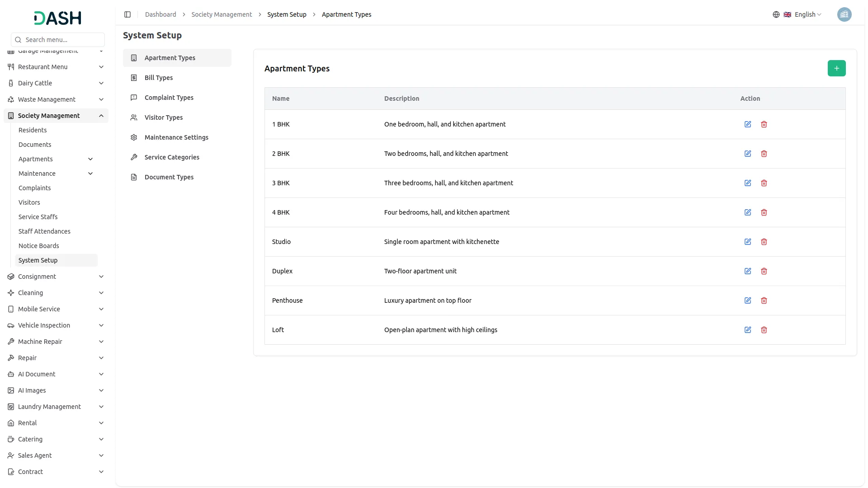Edit the Loft apartment type
868x488 pixels.
748,330
